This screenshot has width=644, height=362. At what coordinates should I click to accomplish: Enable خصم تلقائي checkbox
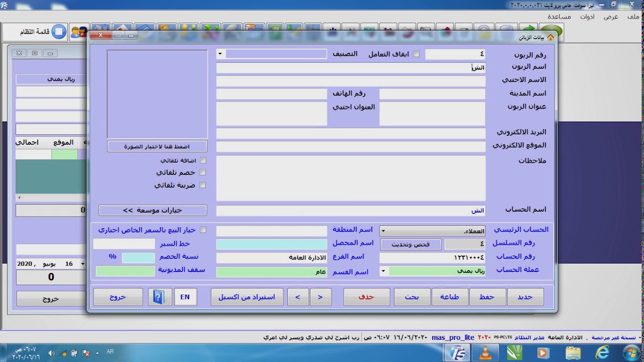pos(203,172)
